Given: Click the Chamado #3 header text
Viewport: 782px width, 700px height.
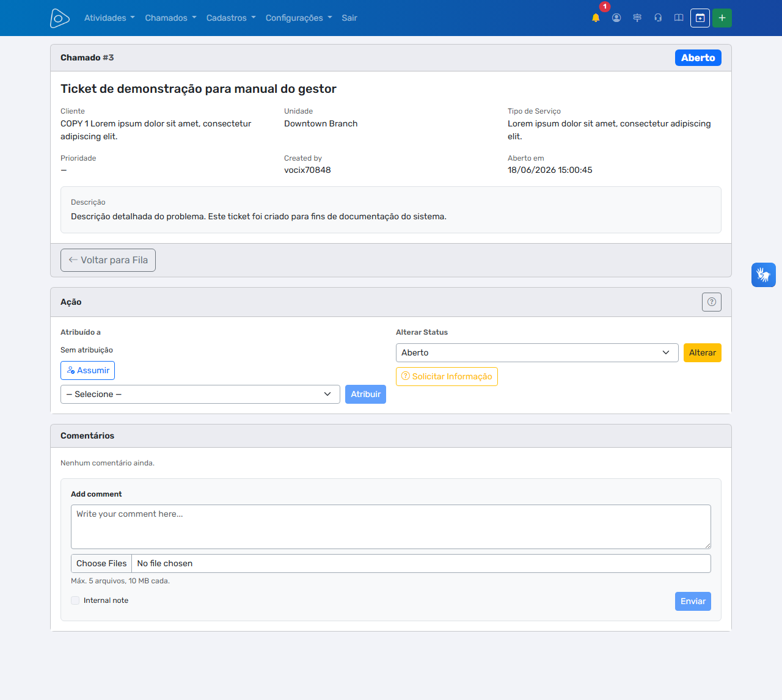Looking at the screenshot, I should [87, 57].
